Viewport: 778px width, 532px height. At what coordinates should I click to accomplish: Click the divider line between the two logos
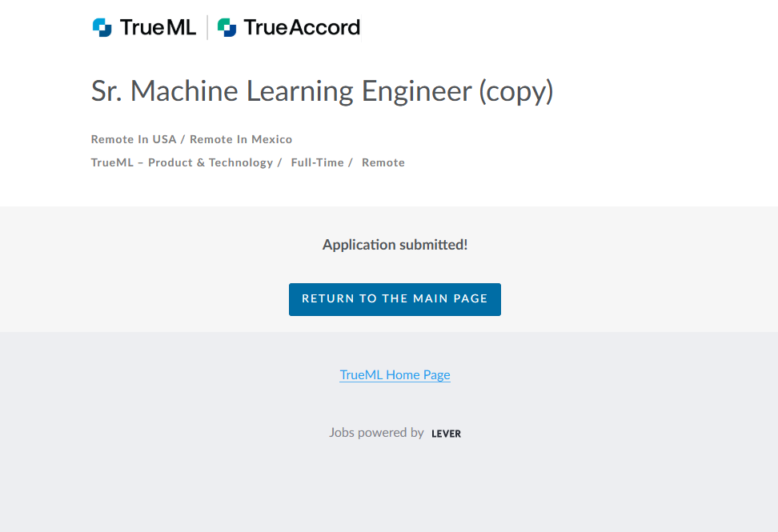(207, 28)
